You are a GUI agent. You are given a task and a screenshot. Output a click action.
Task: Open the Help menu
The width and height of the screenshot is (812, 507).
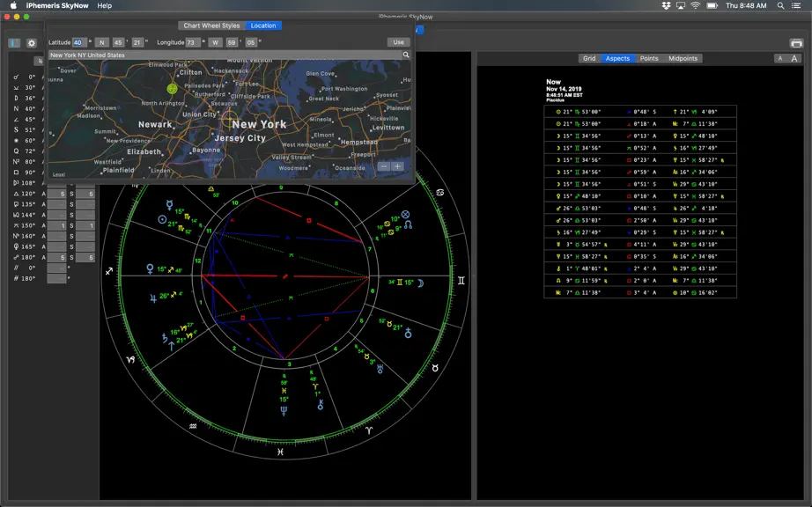point(105,5)
